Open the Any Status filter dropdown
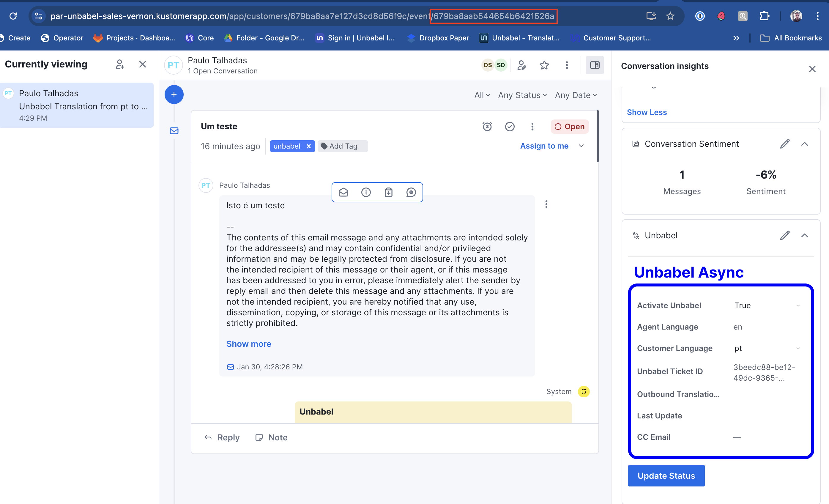 pyautogui.click(x=522, y=95)
